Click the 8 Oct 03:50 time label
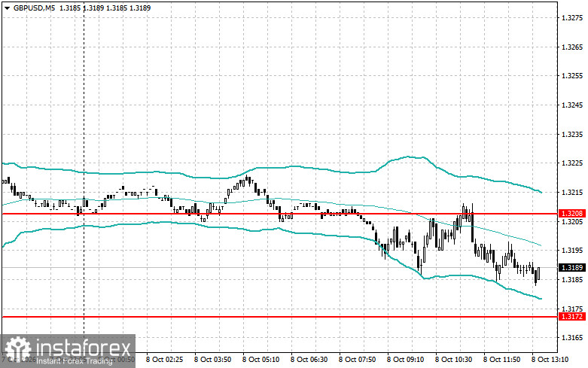Screen dimensions: 588x368 (x=212, y=360)
